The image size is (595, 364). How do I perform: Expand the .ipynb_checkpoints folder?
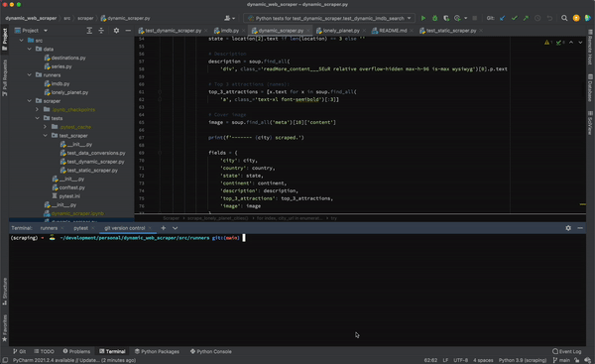point(38,109)
